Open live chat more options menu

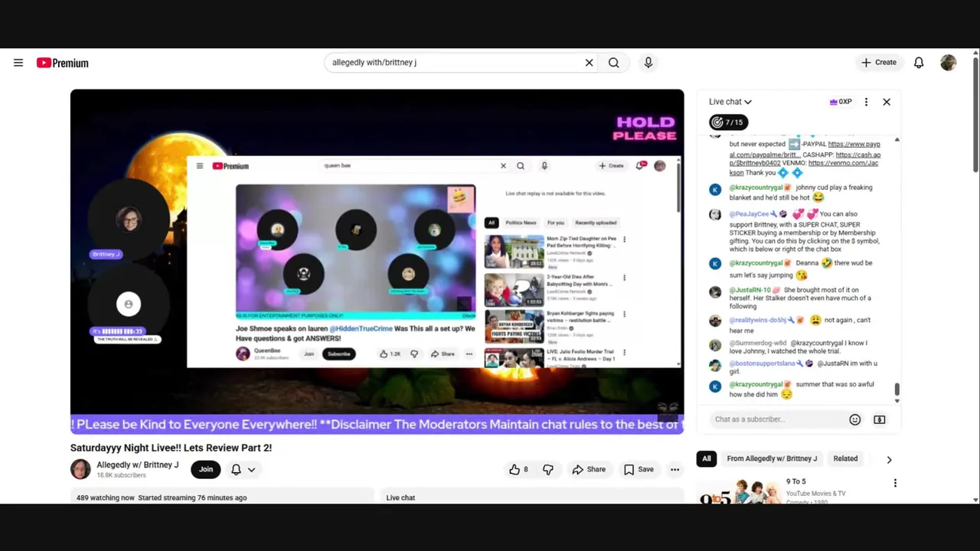click(866, 102)
